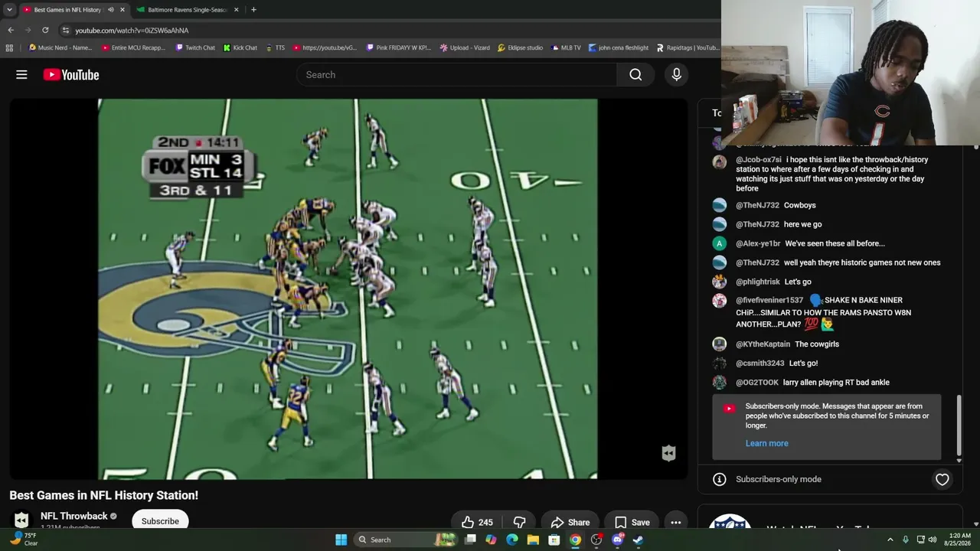Close the Baltimore Ravens tab

point(236,10)
